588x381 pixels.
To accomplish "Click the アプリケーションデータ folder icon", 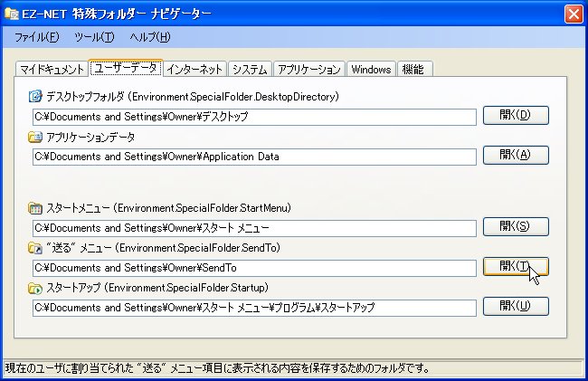I will coord(35,137).
